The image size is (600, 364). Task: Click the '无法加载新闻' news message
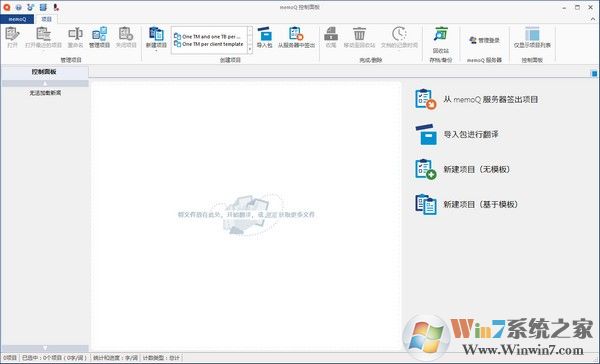point(45,93)
